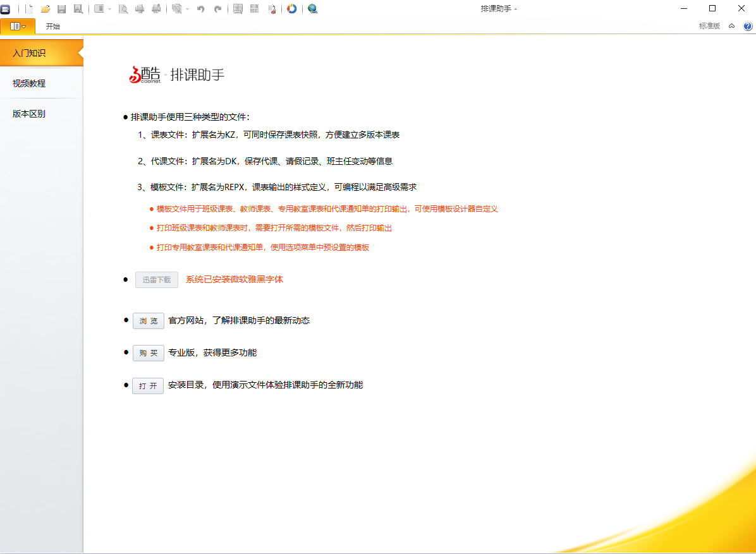Expand the dropdown next to the copy icon

[x=186, y=9]
